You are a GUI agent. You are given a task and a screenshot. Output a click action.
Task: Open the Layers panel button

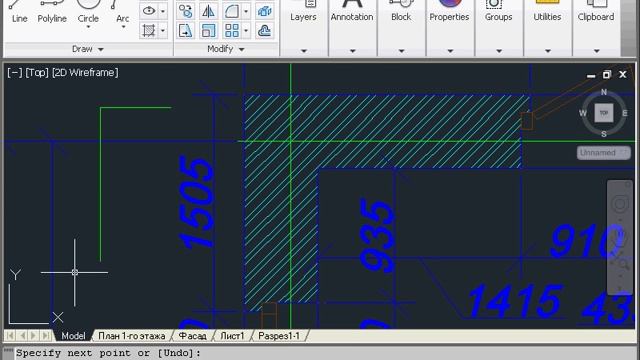coord(303,12)
